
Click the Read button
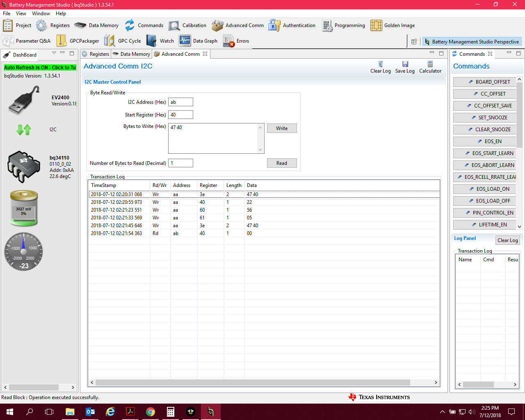click(282, 163)
